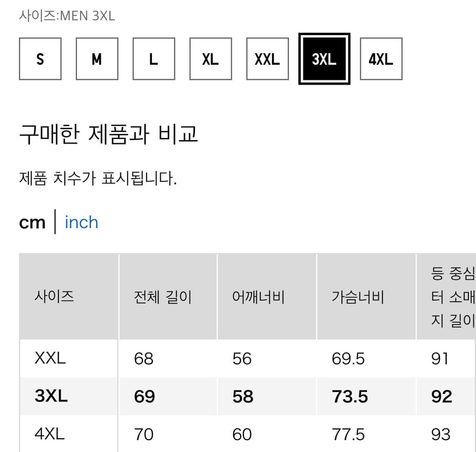This screenshot has height=452, width=476.
Task: Choose the L size option
Action: [x=154, y=59]
